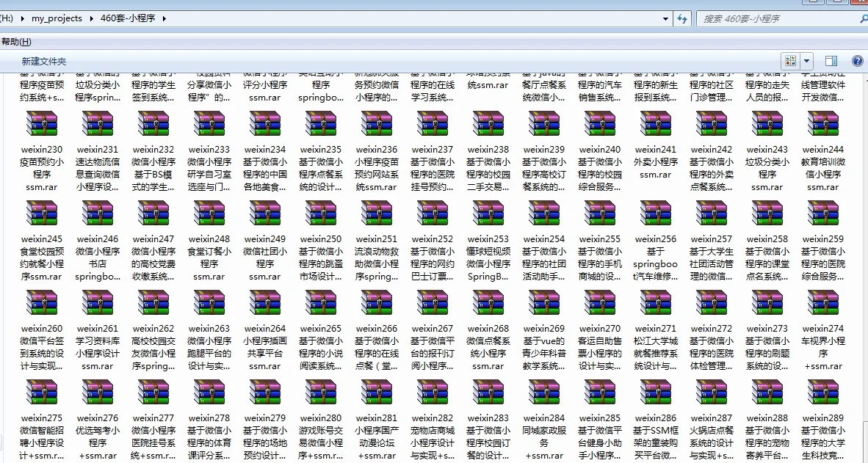
Task: Select the weixin260 rar archive icon
Action: point(42,302)
